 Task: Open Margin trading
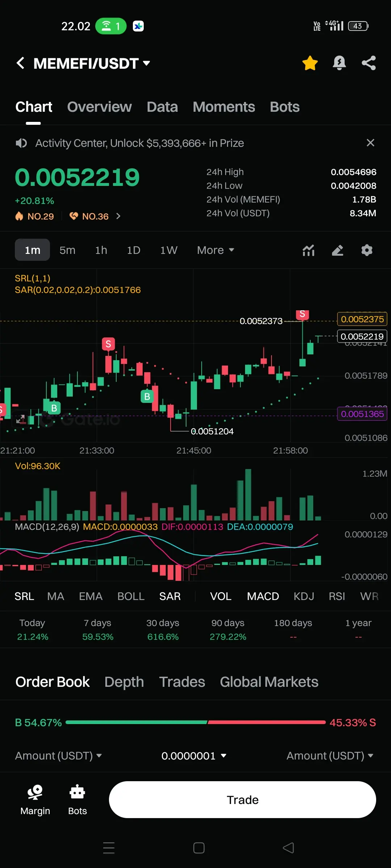point(35,800)
